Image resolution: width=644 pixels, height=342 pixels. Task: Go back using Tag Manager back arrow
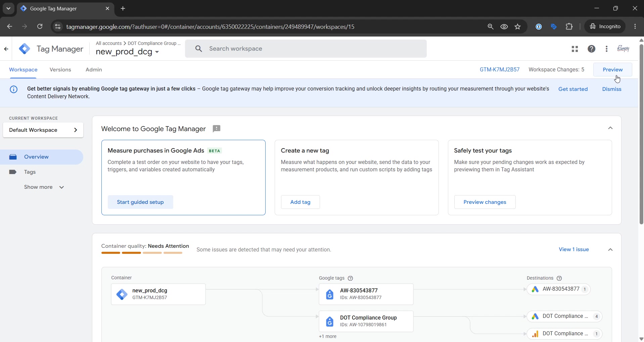(x=6, y=49)
